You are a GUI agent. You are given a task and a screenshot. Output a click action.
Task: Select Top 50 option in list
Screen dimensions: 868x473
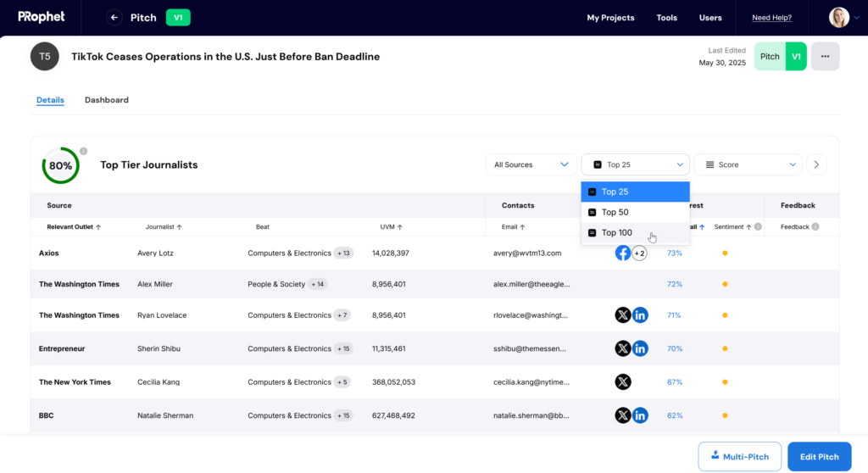(635, 212)
